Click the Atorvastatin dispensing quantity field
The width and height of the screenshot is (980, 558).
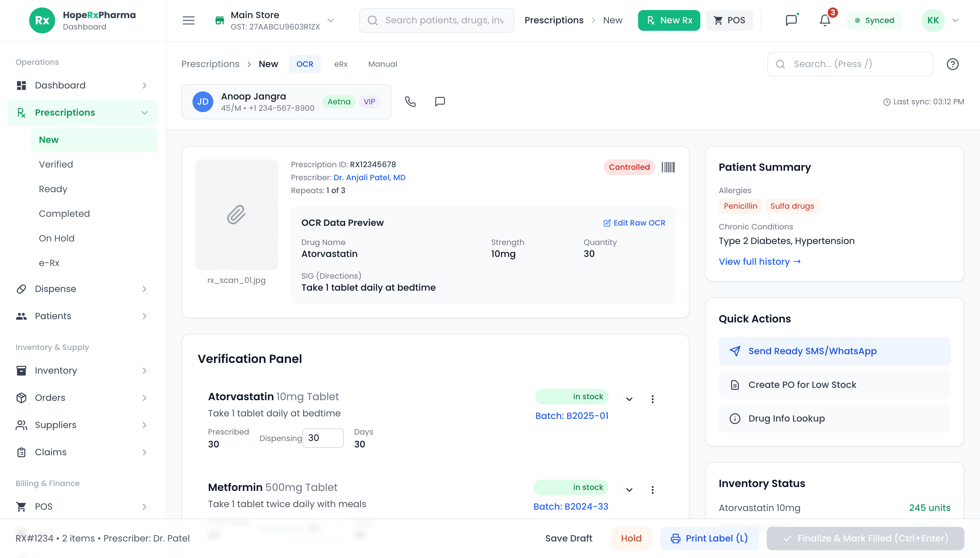click(x=323, y=438)
